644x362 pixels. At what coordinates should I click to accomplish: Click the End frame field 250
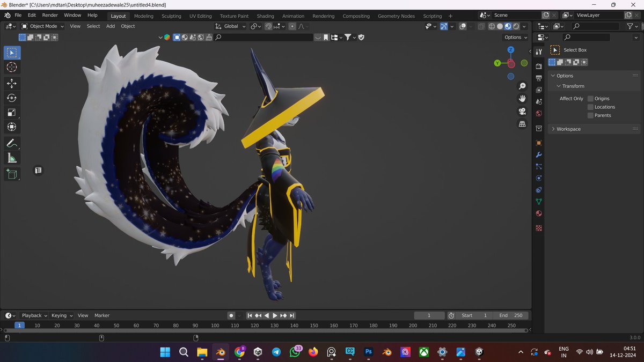tap(510, 315)
